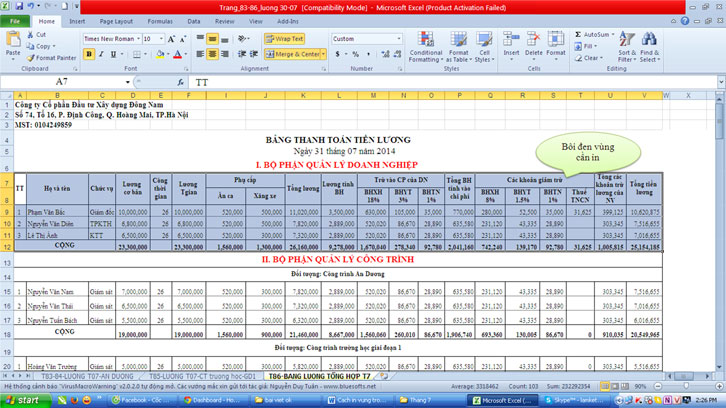Expand the Merge & Center dropdown arrow
726x408 pixels.
tap(323, 54)
